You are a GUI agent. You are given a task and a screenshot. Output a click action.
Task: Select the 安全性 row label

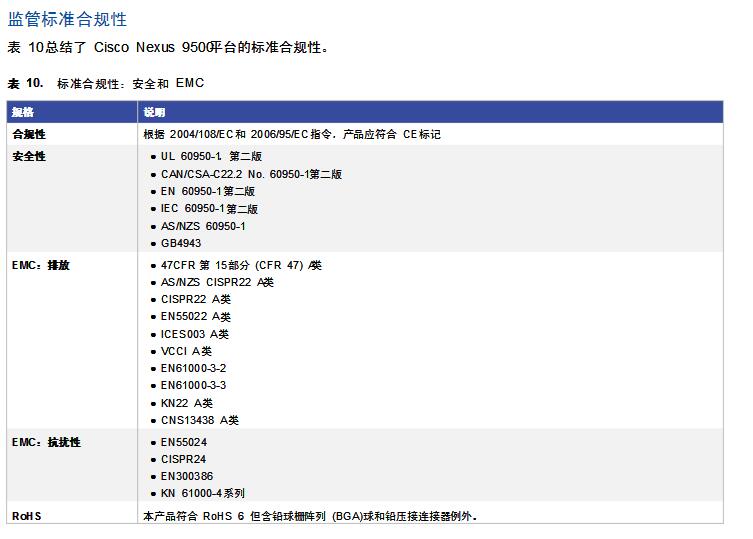(29, 157)
